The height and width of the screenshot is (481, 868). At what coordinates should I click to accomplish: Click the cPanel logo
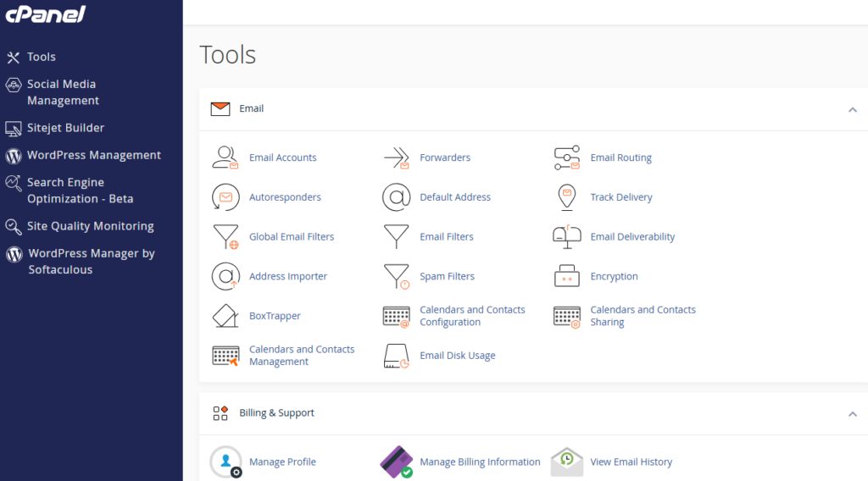coord(46,14)
